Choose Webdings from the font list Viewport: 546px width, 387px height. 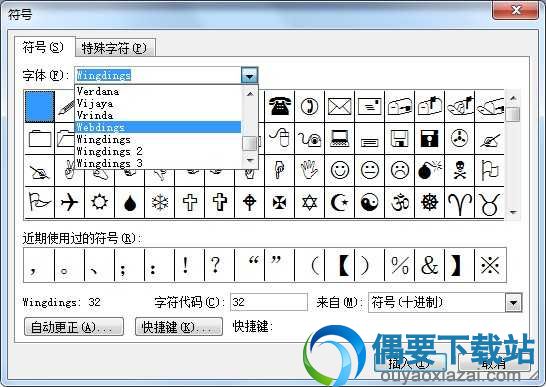click(158, 127)
